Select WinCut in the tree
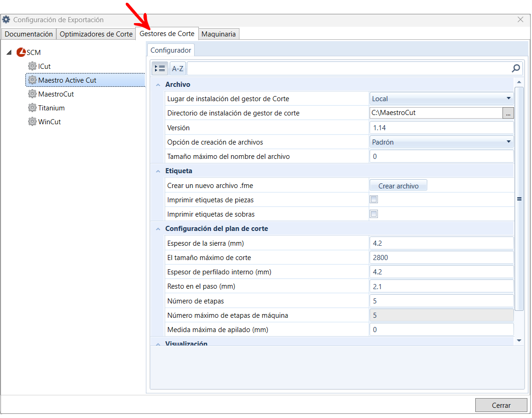Viewport: 532px width, 418px height. 49,122
